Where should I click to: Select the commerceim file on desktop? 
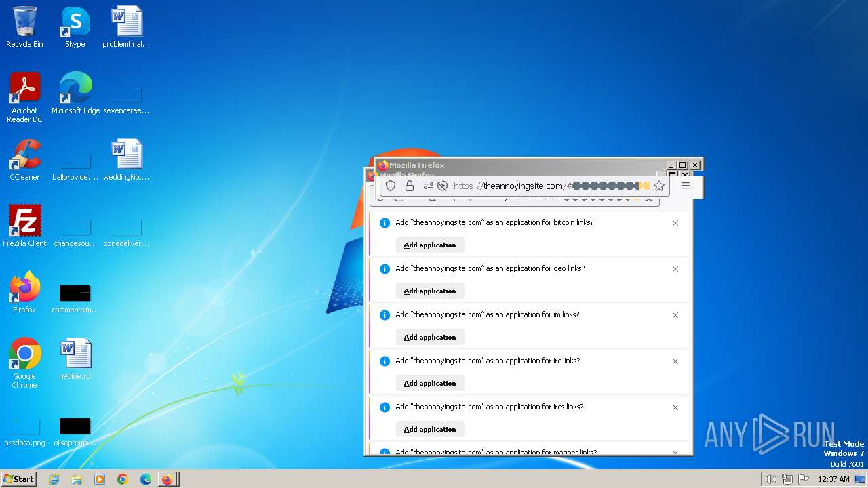tap(75, 293)
